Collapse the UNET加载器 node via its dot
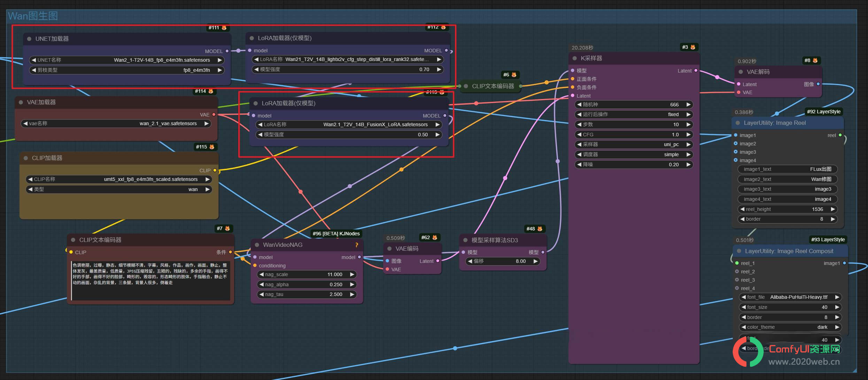The height and width of the screenshot is (380, 868). 29,39
